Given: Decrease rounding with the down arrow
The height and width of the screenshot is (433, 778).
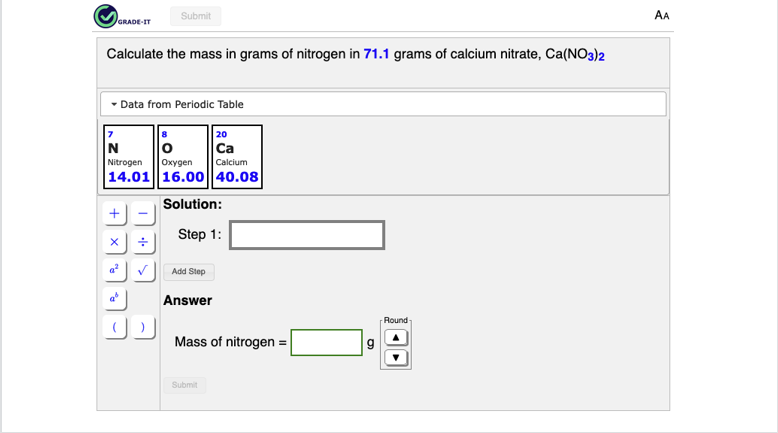Looking at the screenshot, I should pyautogui.click(x=396, y=357).
